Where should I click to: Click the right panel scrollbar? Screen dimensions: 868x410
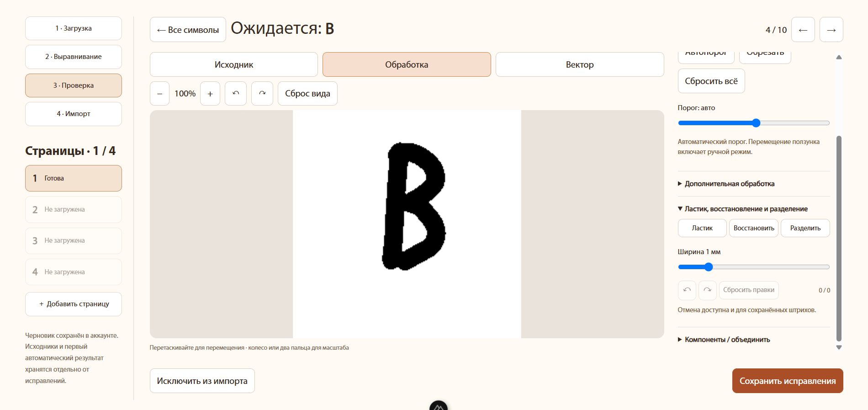point(839,238)
